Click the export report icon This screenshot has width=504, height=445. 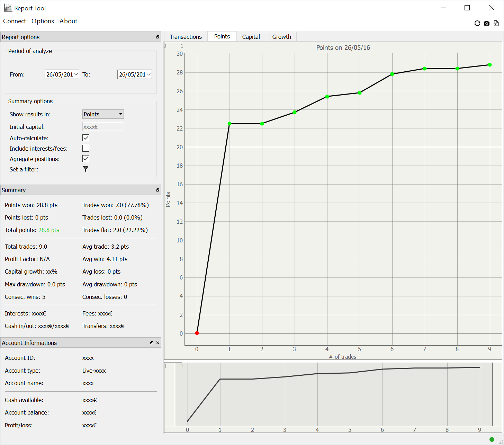pos(496,23)
